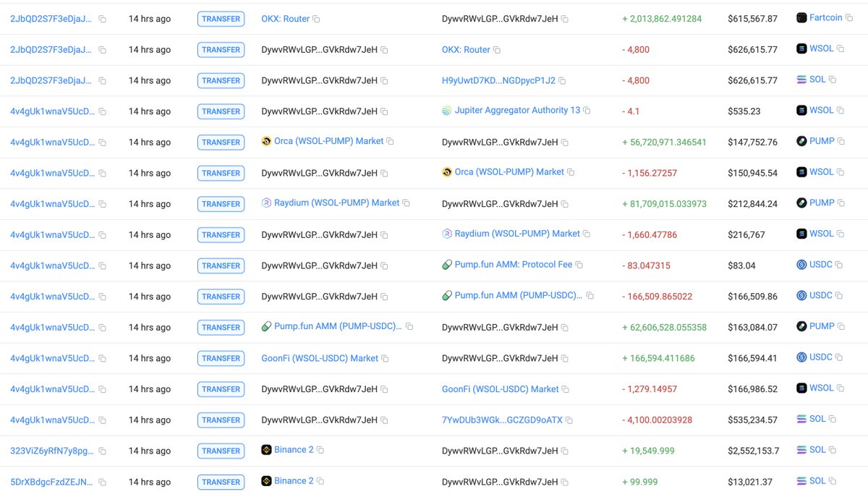Copy the Jupiter Aggregator Authority 13 address
The width and height of the screenshot is (868, 497).
(x=587, y=111)
